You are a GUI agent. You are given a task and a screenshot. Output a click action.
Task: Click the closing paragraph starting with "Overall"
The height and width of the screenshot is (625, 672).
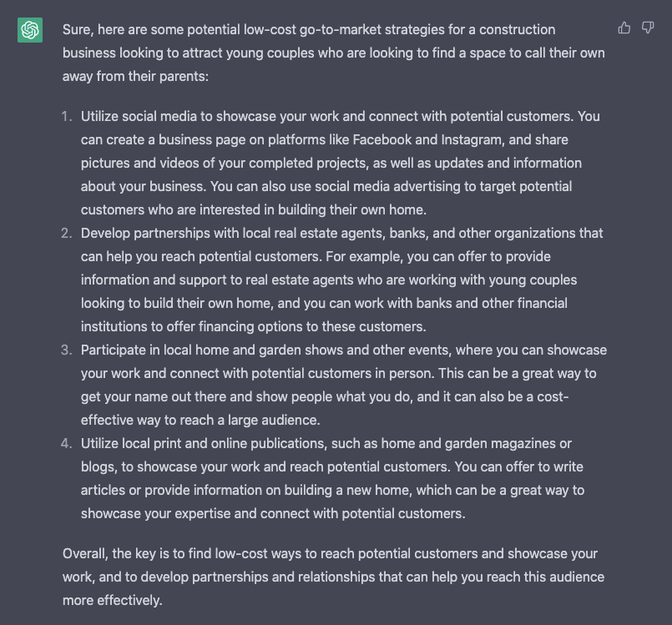point(333,577)
